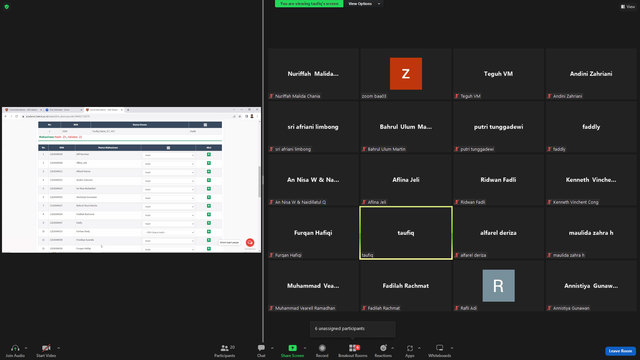Click the Join Audio headphone icon
Screen dimensions: 640x360
click(x=15, y=348)
